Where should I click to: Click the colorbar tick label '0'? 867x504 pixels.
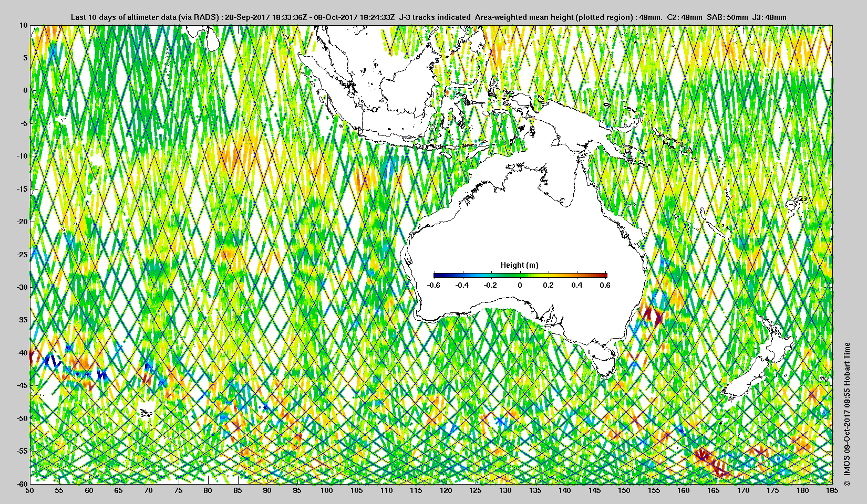[520, 285]
